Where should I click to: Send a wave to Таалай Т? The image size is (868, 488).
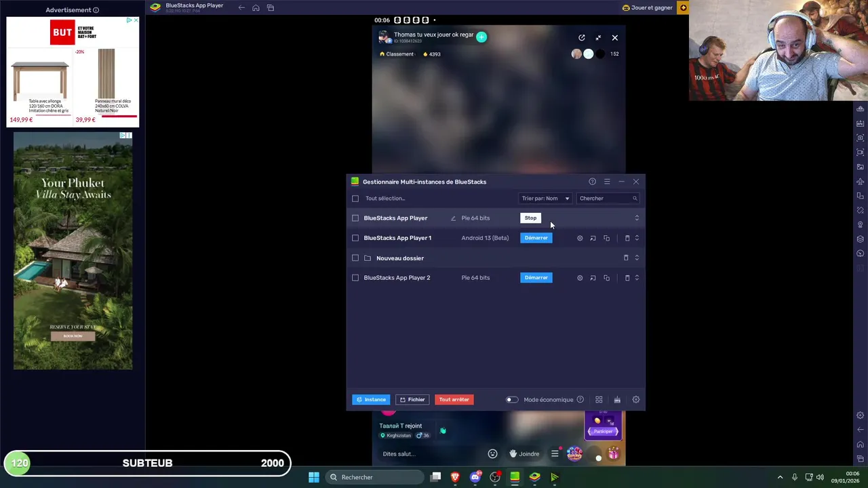tap(443, 430)
